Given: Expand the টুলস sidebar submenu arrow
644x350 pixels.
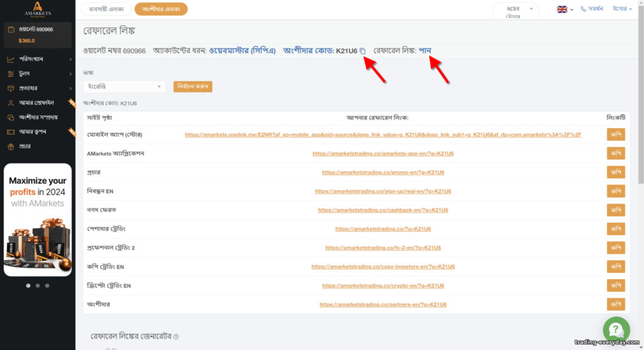Looking at the screenshot, I should [x=70, y=74].
